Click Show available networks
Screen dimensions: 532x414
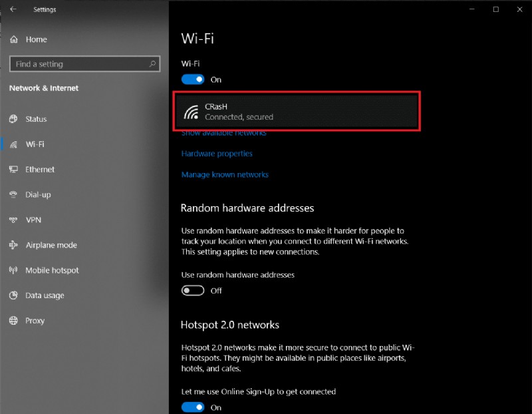pyautogui.click(x=224, y=132)
